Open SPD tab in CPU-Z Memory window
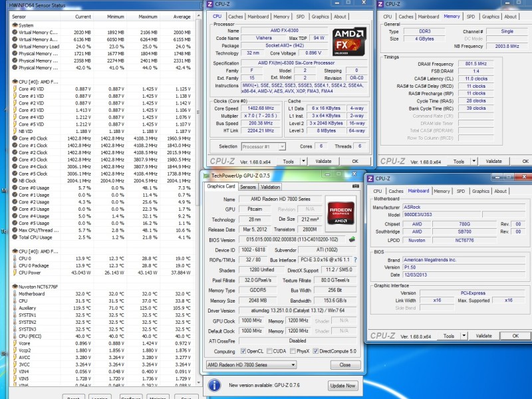This screenshot has width=532, height=399. click(471, 17)
